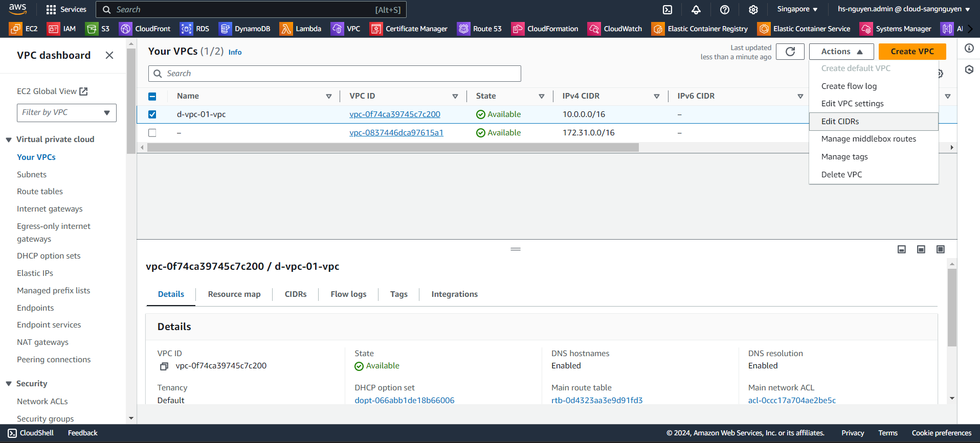Open EC2 Global View link
This screenshot has width=980, height=443.
pyautogui.click(x=52, y=91)
